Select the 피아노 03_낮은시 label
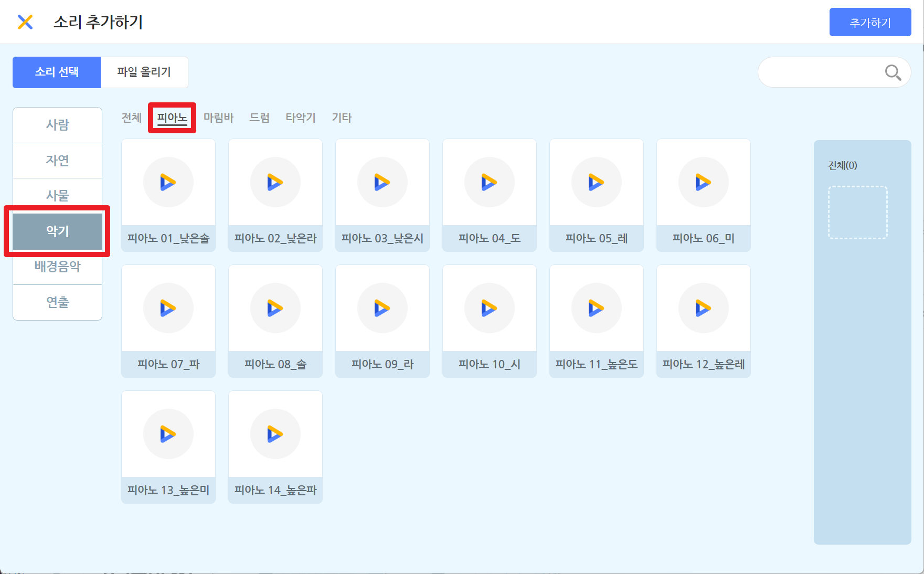The width and height of the screenshot is (924, 574). pos(383,238)
